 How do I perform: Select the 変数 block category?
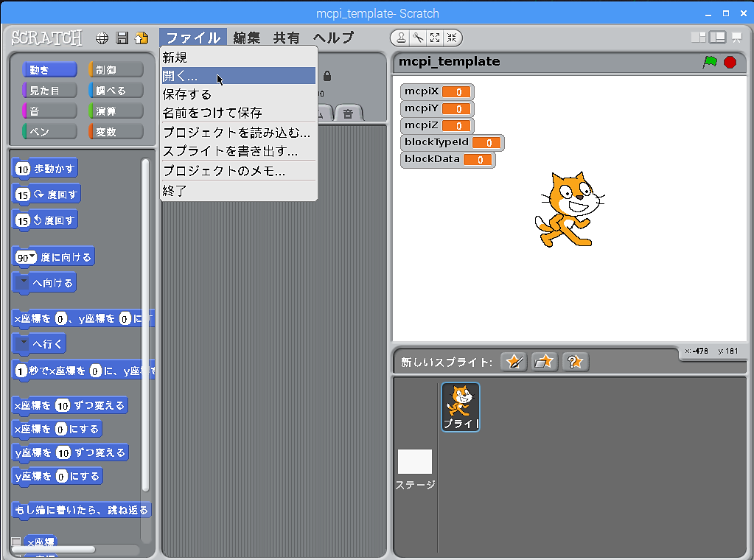(116, 132)
